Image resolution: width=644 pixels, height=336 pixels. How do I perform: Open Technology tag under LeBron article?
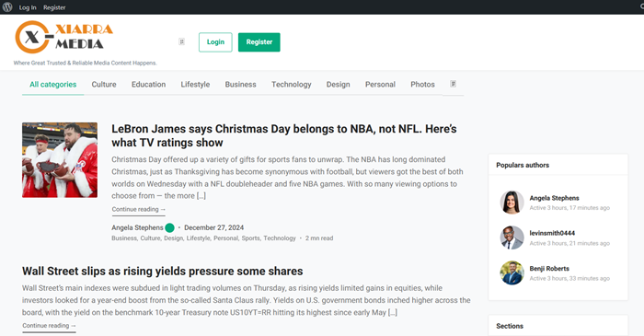pyautogui.click(x=280, y=238)
